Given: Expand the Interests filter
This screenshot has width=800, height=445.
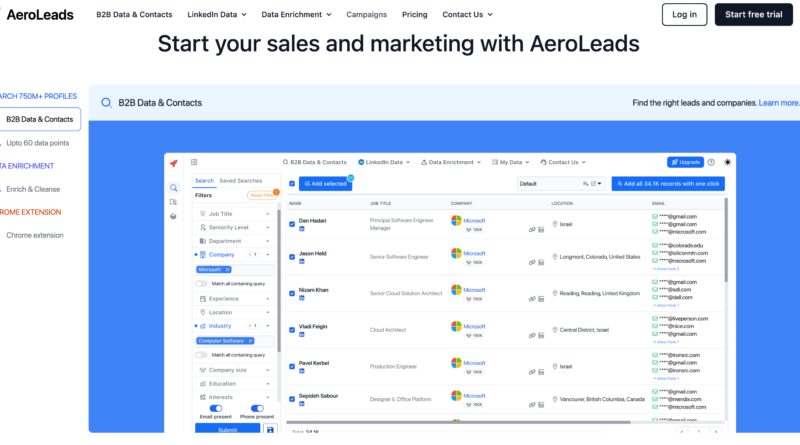Looking at the screenshot, I should click(x=235, y=397).
